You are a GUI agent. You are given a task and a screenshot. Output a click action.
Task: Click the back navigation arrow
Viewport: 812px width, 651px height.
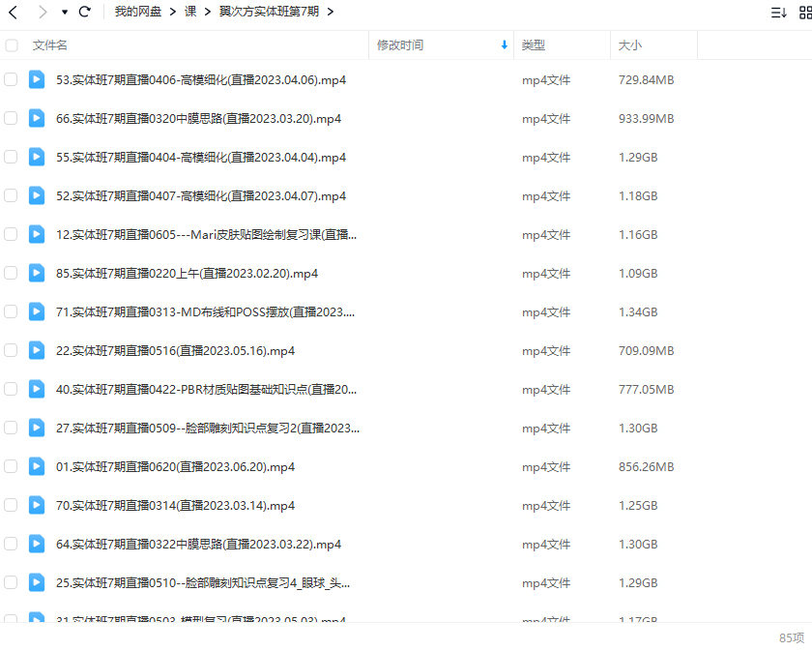pos(13,12)
